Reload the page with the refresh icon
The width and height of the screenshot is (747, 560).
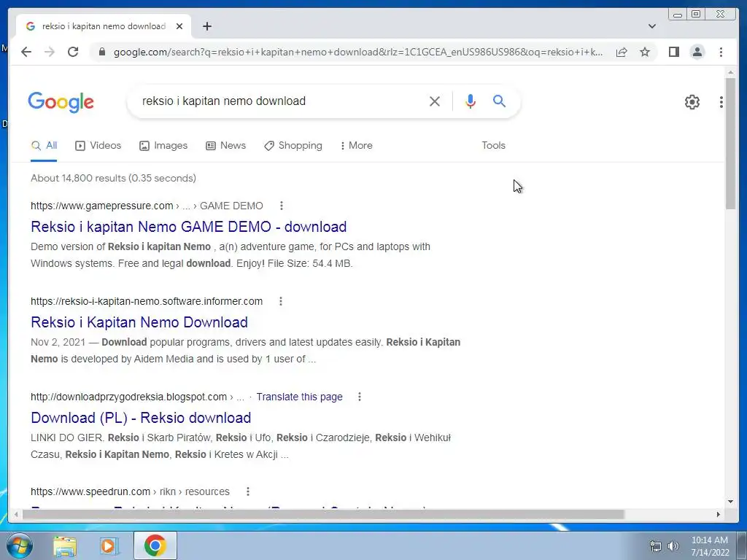click(73, 52)
